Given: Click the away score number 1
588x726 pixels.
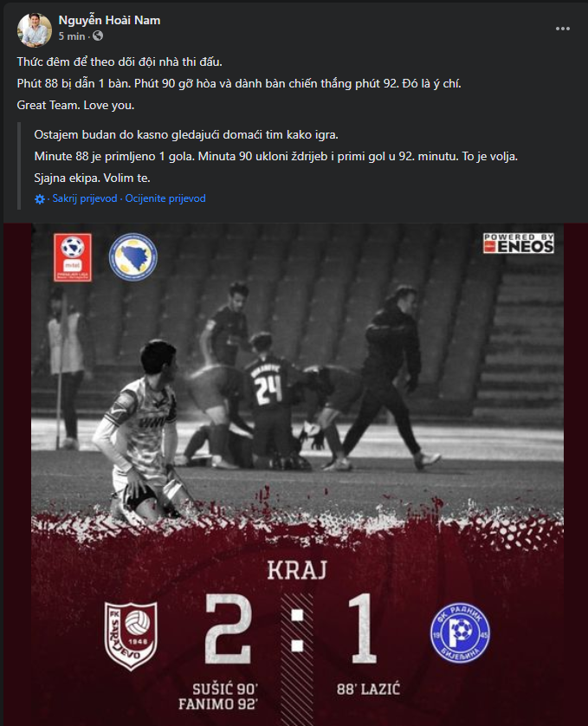Looking at the screenshot, I should coord(363,628).
